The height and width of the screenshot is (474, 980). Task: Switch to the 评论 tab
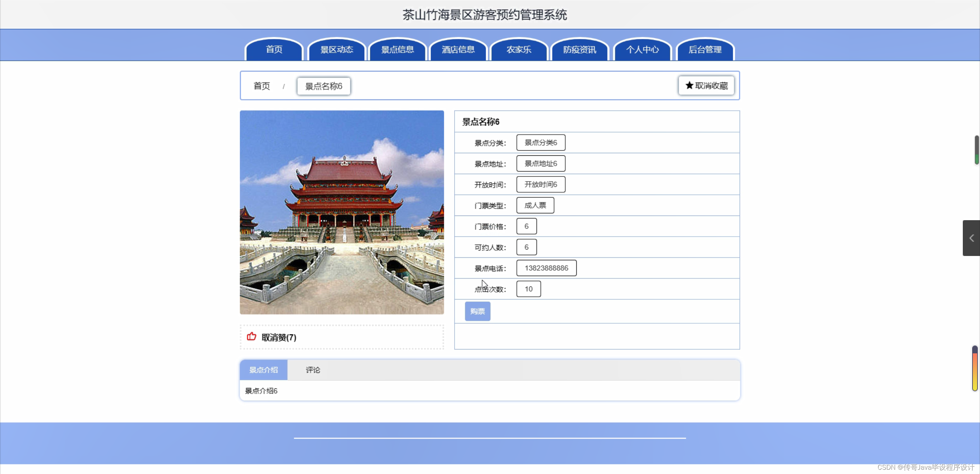click(313, 370)
